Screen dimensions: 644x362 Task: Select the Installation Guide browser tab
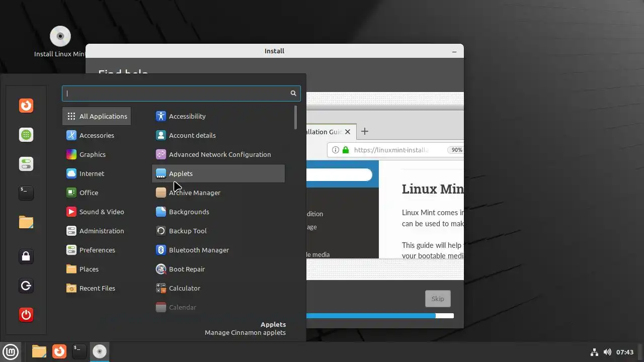pyautogui.click(x=331, y=132)
